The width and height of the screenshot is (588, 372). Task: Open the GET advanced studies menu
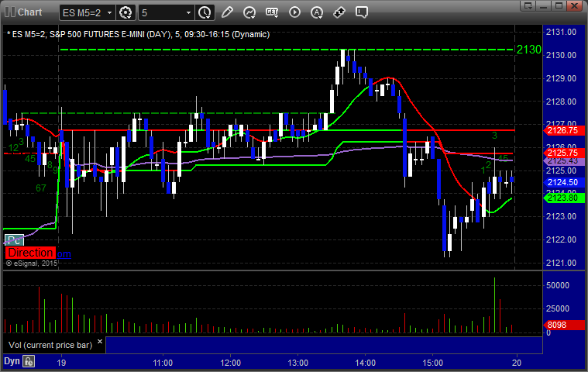pos(272,12)
